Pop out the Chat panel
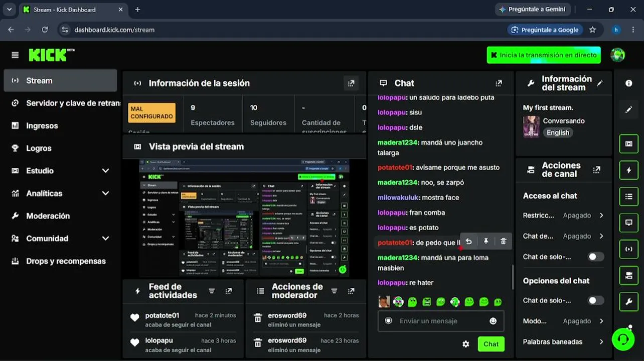This screenshot has height=361, width=644. click(499, 83)
